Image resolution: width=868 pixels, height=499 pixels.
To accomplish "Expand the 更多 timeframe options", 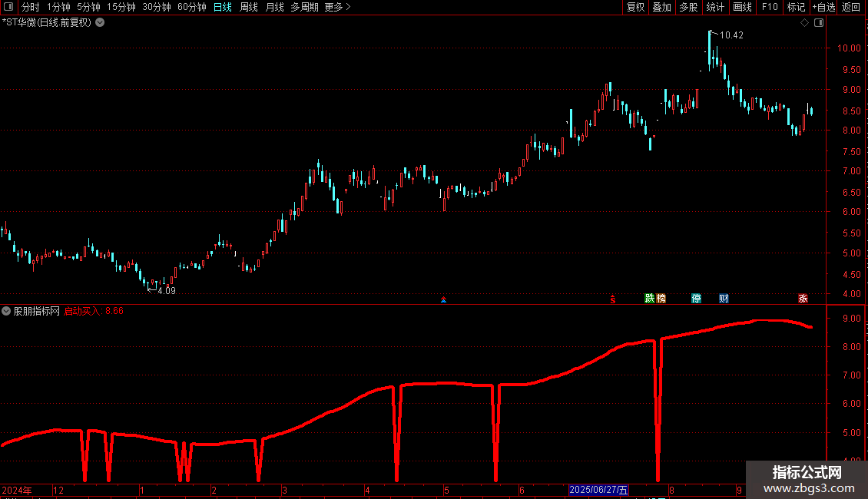I will (x=337, y=7).
